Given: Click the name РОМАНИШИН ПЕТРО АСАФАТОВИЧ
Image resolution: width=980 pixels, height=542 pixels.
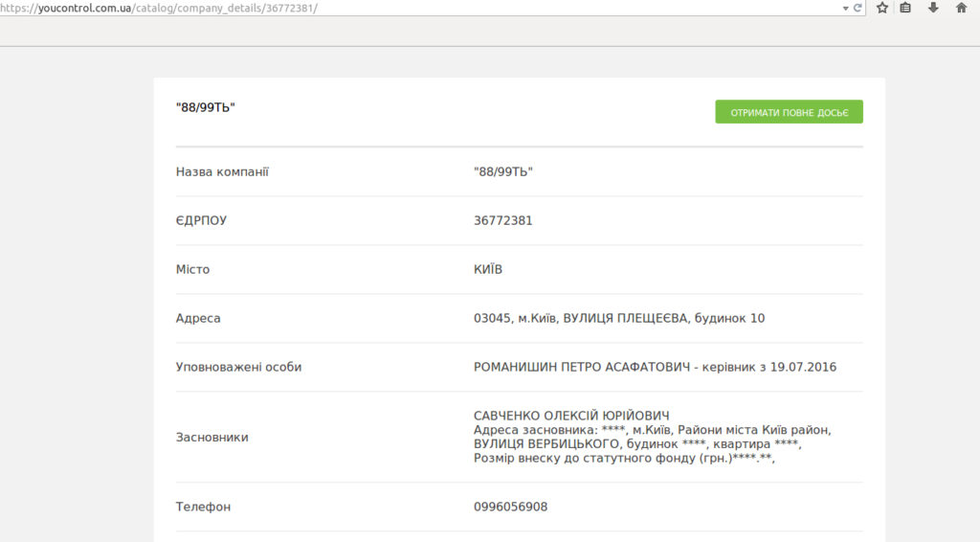Looking at the screenshot, I should pyautogui.click(x=581, y=367).
